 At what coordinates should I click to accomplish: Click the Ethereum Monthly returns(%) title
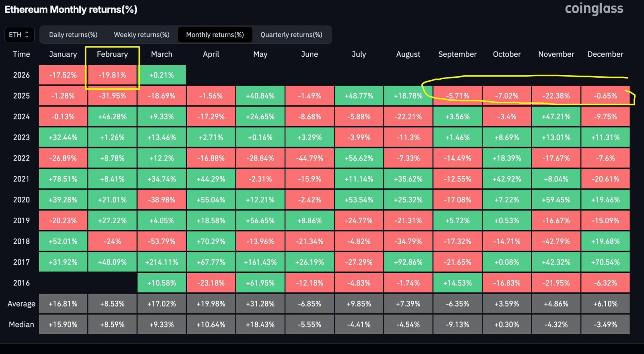click(71, 10)
